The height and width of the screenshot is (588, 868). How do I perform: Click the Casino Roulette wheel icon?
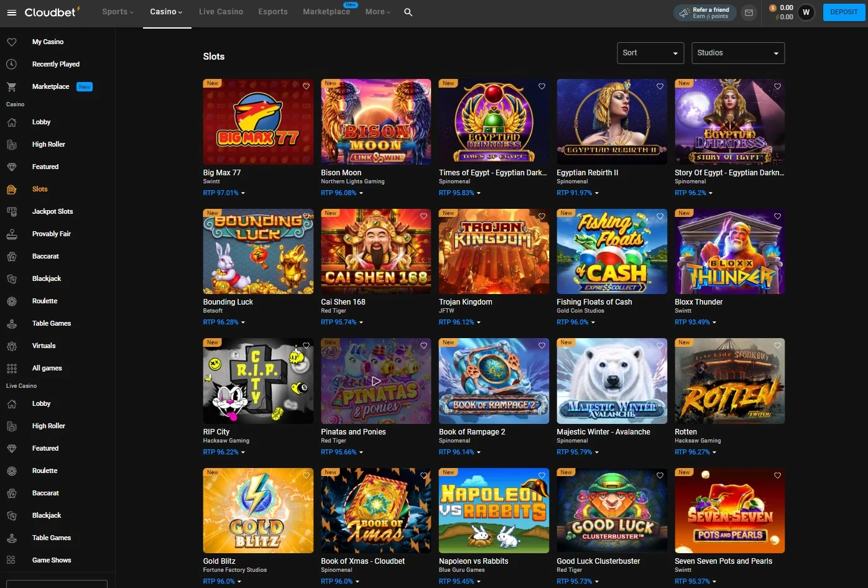point(11,301)
